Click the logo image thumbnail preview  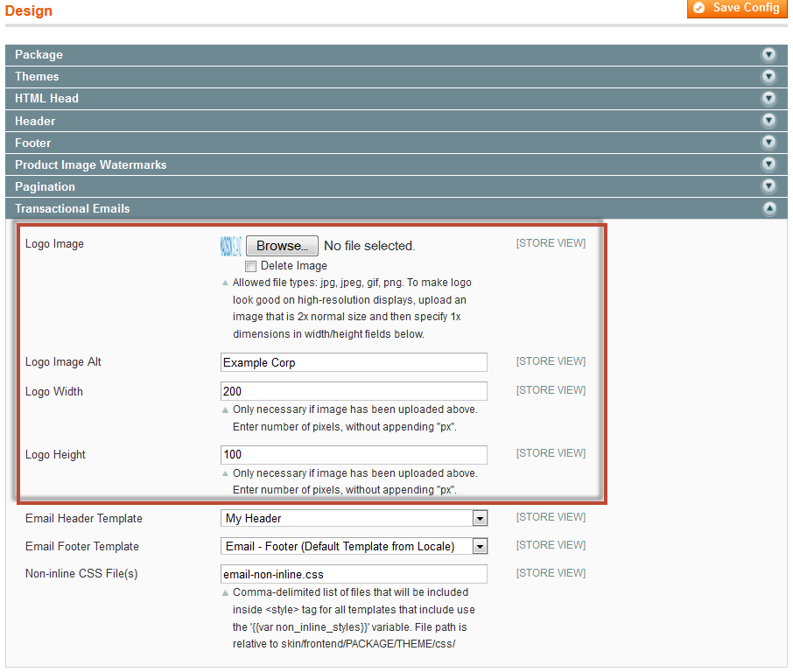[230, 246]
